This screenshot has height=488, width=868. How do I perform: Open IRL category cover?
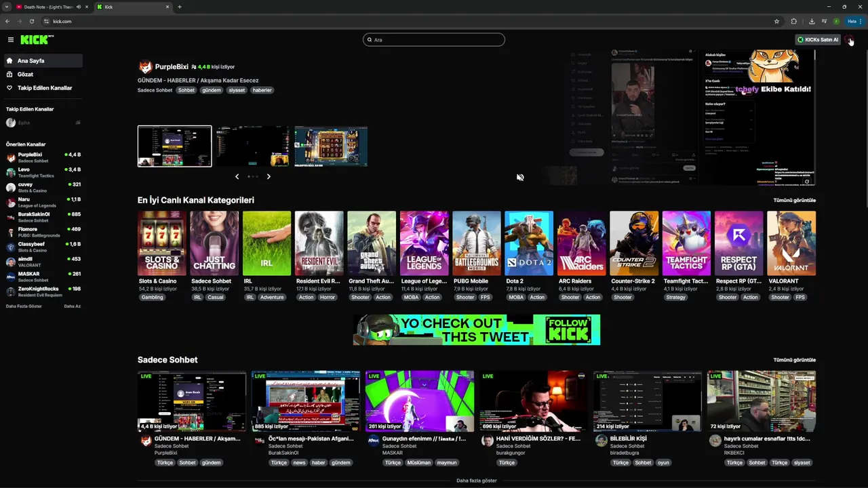pyautogui.click(x=267, y=243)
